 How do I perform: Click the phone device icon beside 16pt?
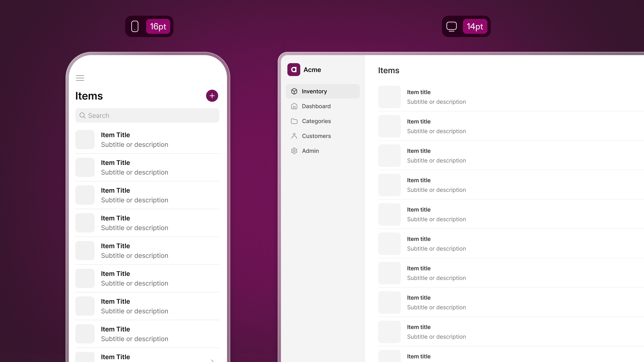[135, 26]
